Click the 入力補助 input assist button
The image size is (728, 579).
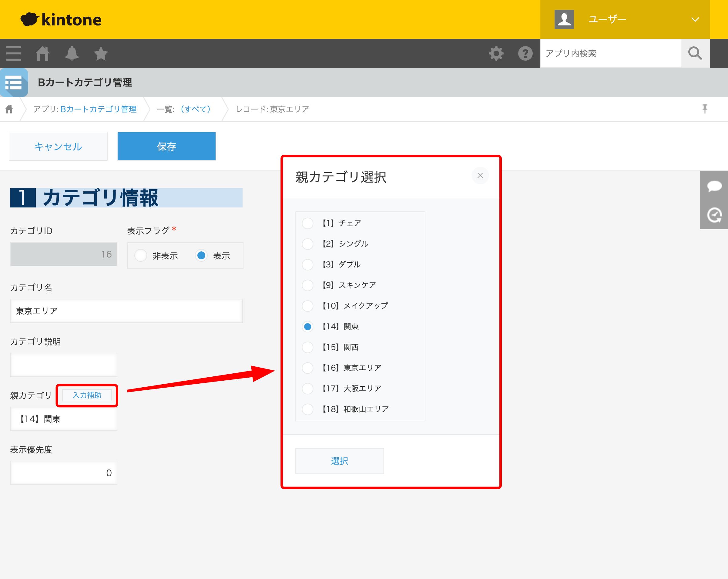[x=86, y=395]
